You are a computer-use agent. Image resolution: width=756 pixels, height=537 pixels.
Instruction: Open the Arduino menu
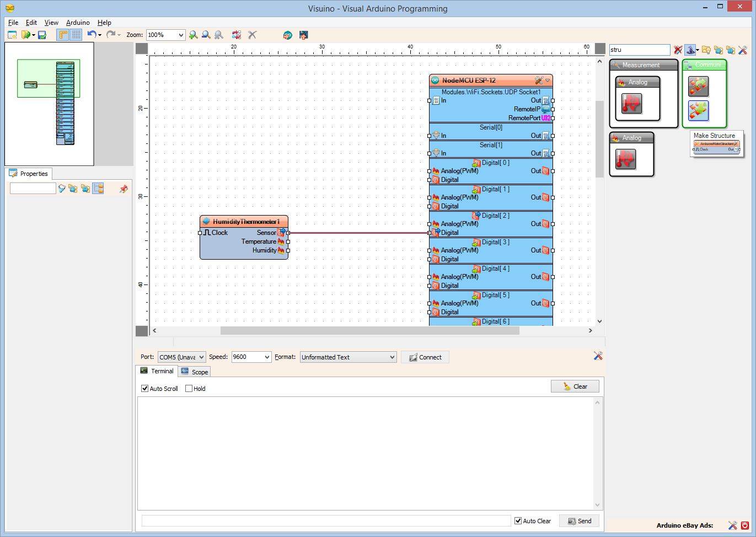(78, 23)
